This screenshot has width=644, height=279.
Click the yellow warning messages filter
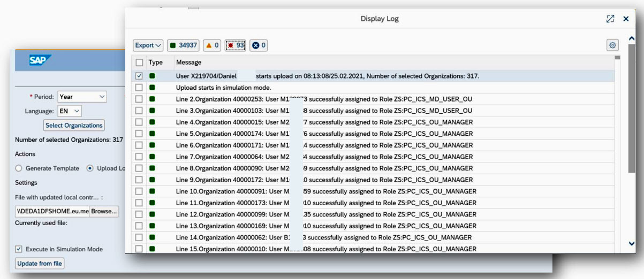click(x=212, y=45)
